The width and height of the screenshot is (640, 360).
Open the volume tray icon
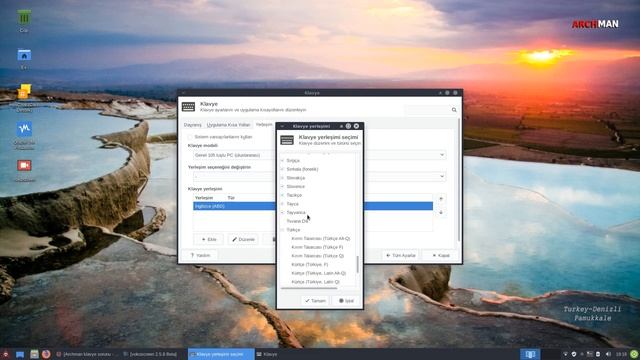[x=608, y=354]
